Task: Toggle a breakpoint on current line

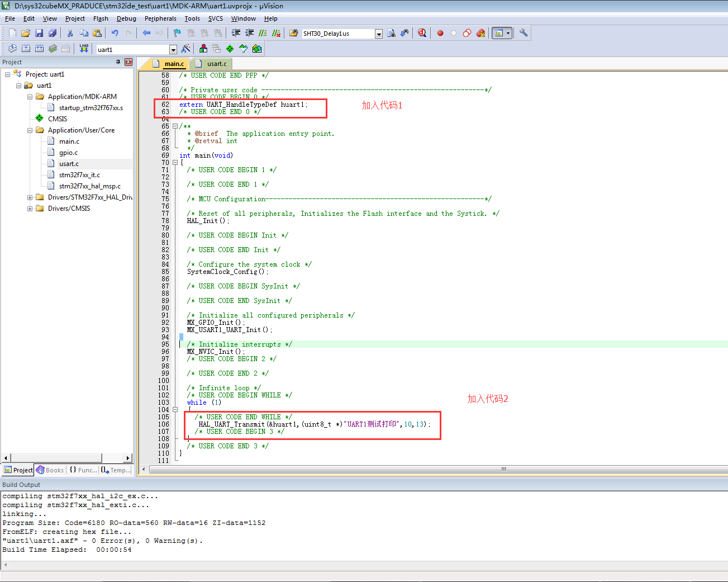Action: pos(440,32)
